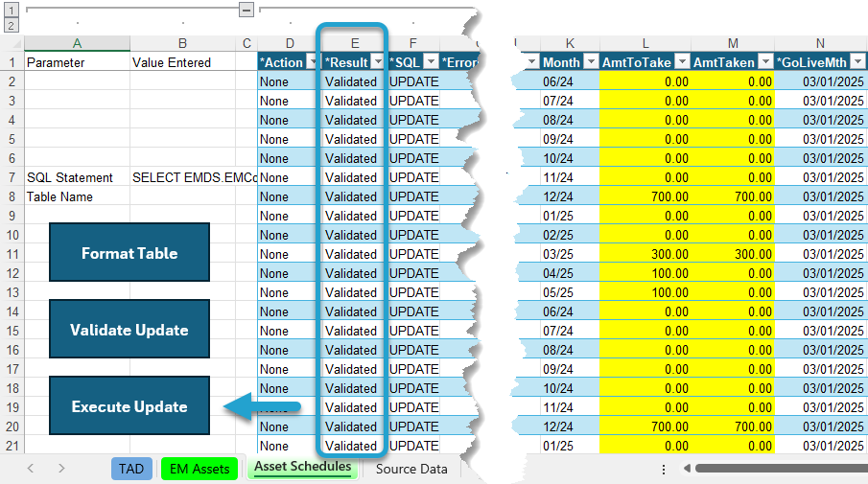Click Month cell 06/24 in row 2

click(x=570, y=81)
